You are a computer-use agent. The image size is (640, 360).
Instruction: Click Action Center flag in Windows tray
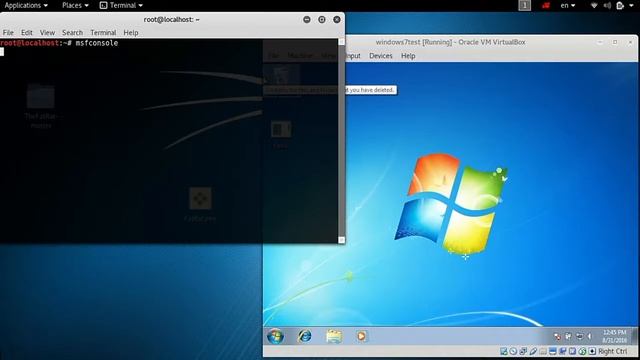(x=557, y=336)
